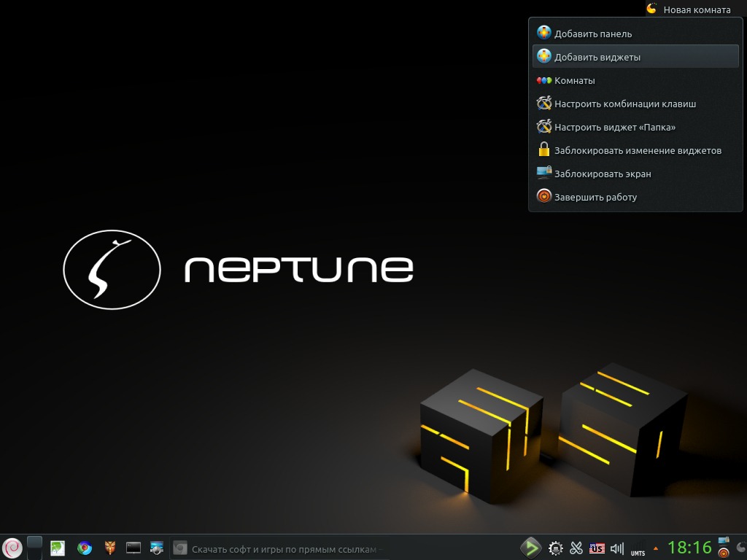
Task: Choose "Настроить виджет «Папка»"
Action: [635, 127]
